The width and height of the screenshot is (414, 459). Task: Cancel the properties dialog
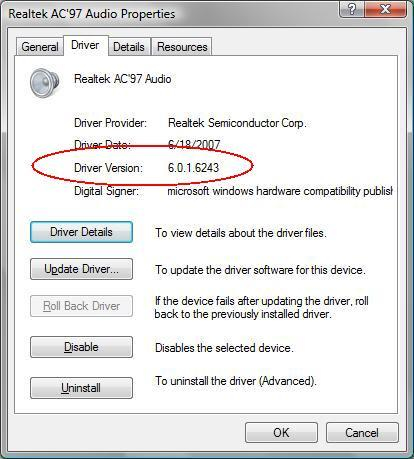[x=362, y=433]
